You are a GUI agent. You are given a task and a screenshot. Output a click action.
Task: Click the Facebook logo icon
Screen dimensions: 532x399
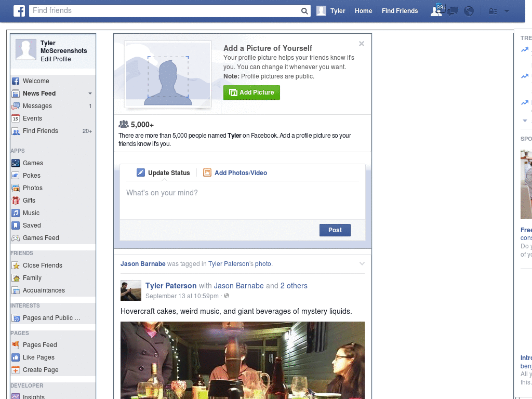tap(19, 11)
